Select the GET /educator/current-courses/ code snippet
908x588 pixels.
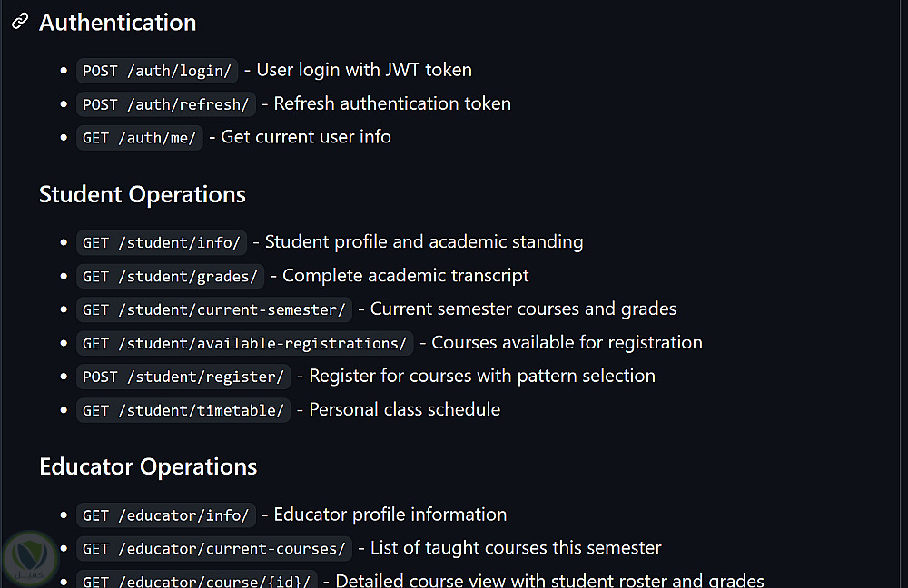pos(214,549)
